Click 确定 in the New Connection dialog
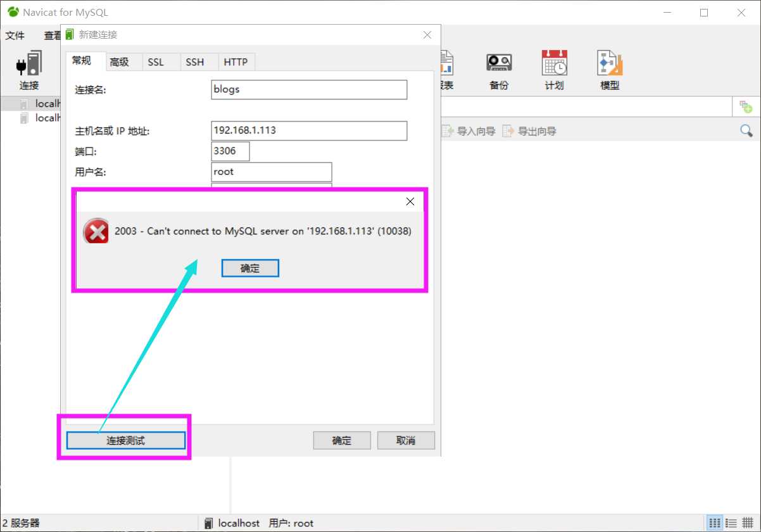The width and height of the screenshot is (761, 532). [342, 440]
